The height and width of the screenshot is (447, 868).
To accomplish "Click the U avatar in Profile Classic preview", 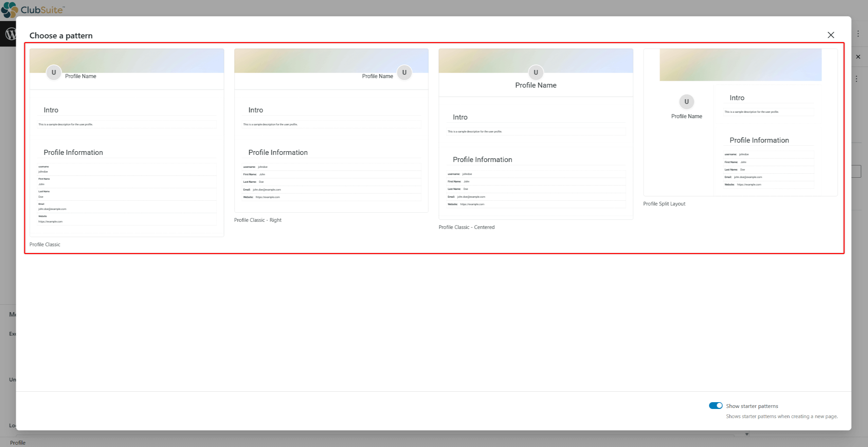I will coord(53,72).
